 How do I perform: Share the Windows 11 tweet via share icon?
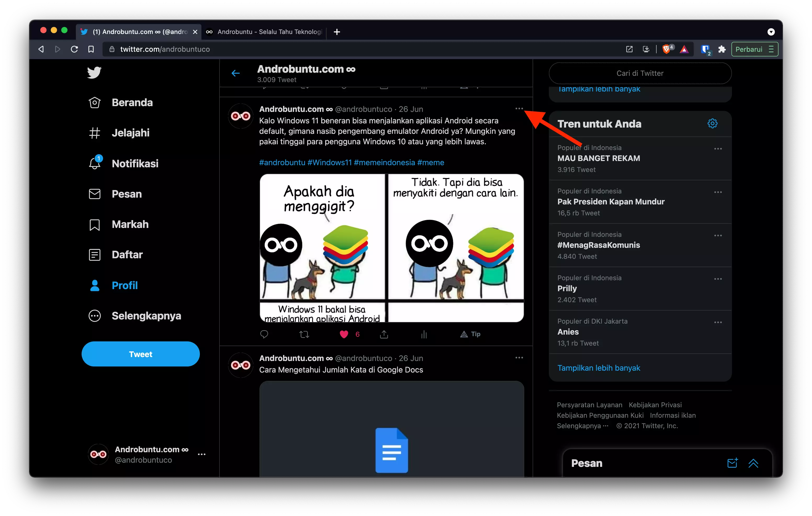[384, 334]
